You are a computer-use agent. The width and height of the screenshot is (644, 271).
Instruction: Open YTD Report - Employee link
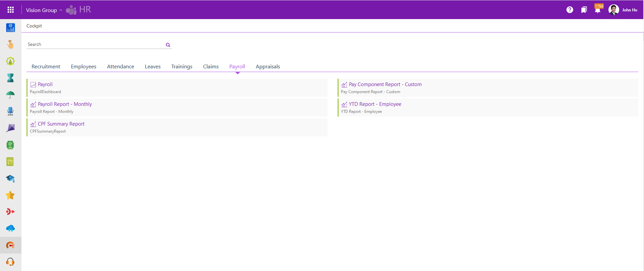[375, 104]
